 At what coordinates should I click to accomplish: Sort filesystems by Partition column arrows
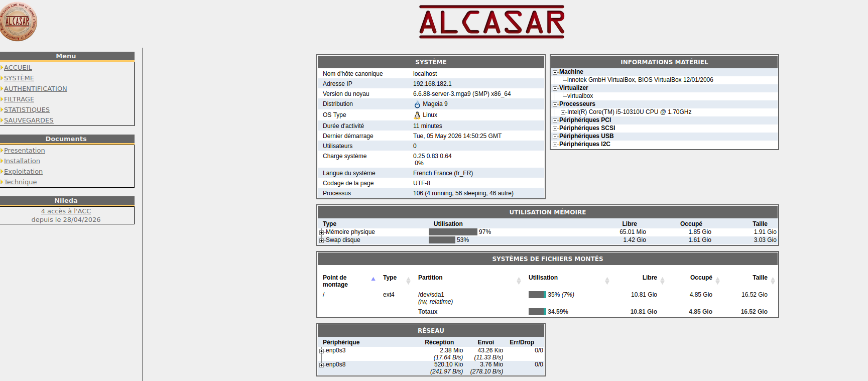519,281
